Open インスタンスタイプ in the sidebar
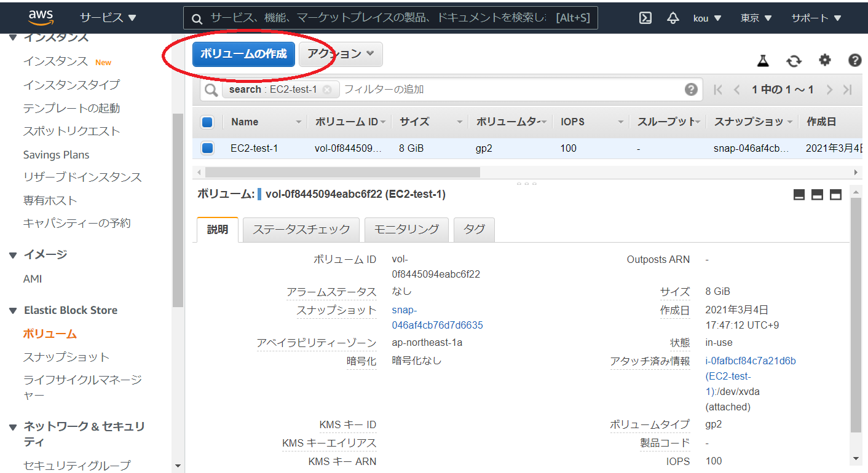Viewport: 868px width, 473px height. coord(71,85)
